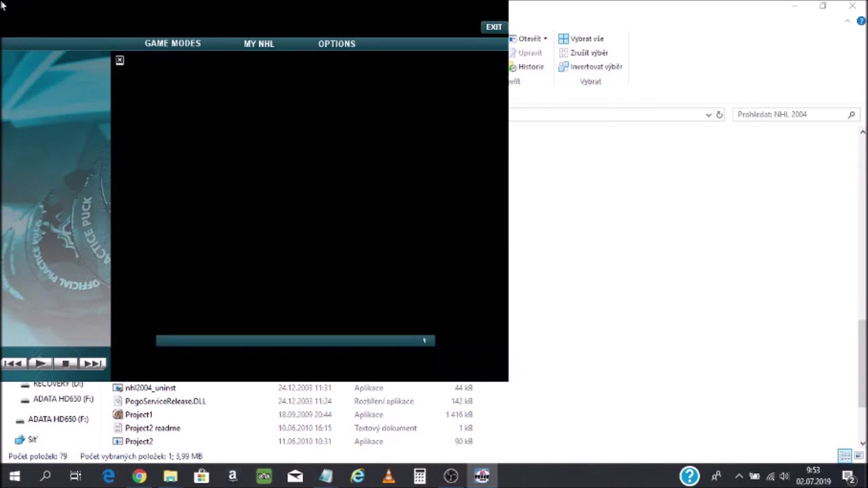Image resolution: width=868 pixels, height=488 pixels.
Task: Click the Vybrat vše button in Explorer ribbon
Action: click(581, 39)
